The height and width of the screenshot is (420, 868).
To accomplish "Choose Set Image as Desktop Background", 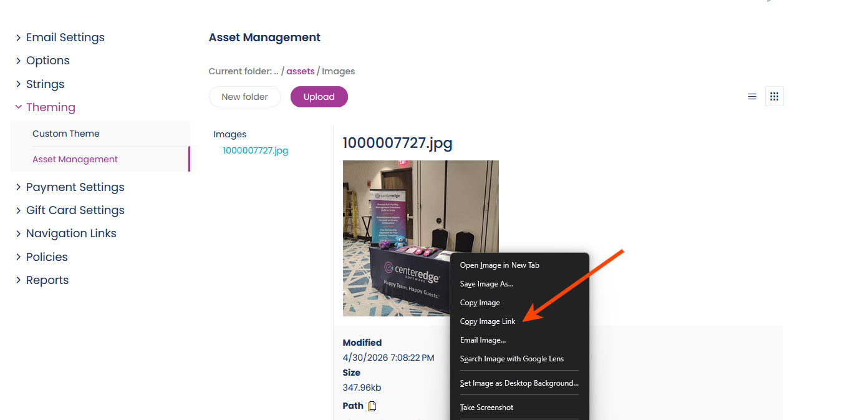I will pos(519,383).
